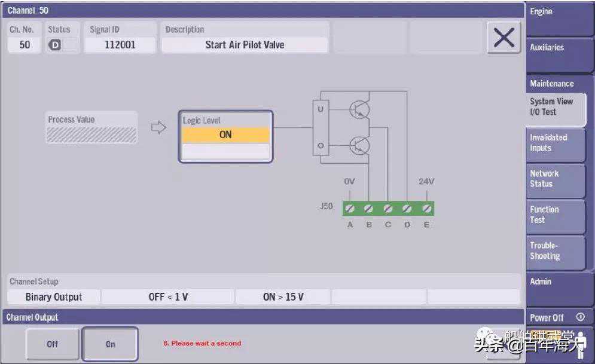Screen dimensions: 595x364
Task: Click the upper transistor symbol in diagram
Action: point(359,109)
